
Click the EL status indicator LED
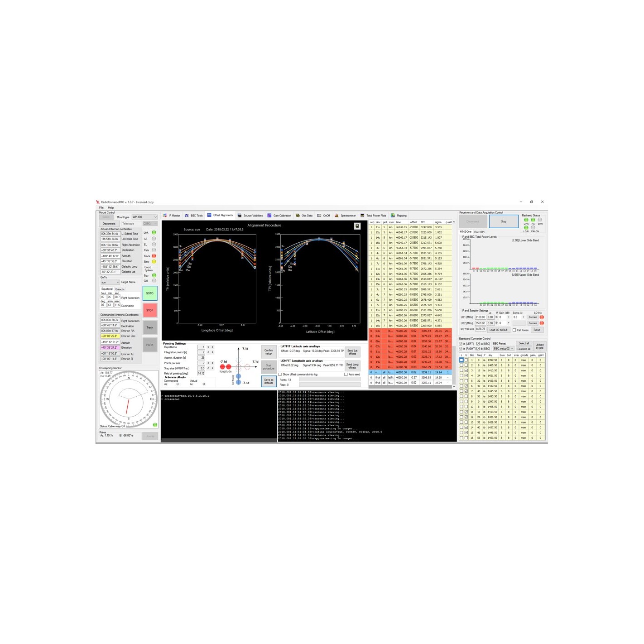[x=154, y=245]
